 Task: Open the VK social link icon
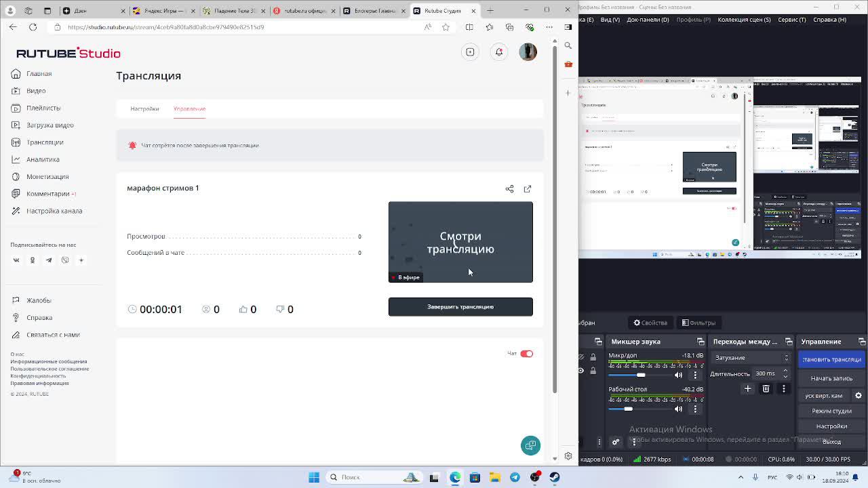[x=16, y=260]
